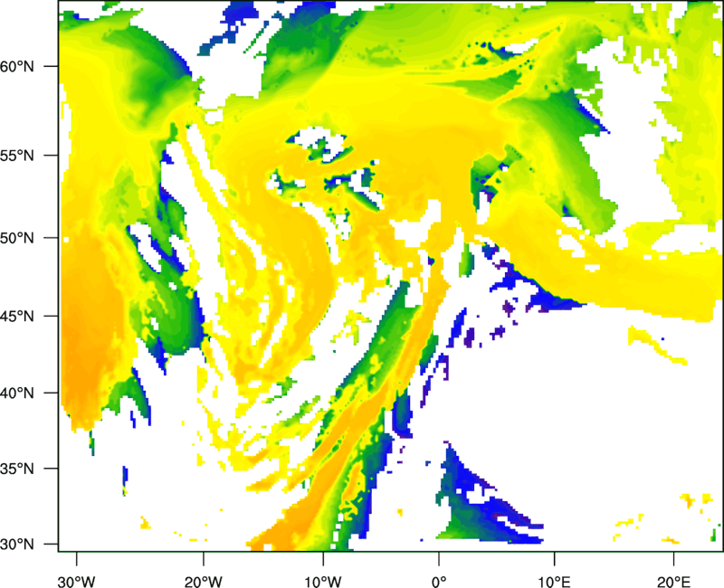Screen dimensions: 724x588
Task: Click the 20°E longitude label
Action: [x=673, y=582]
